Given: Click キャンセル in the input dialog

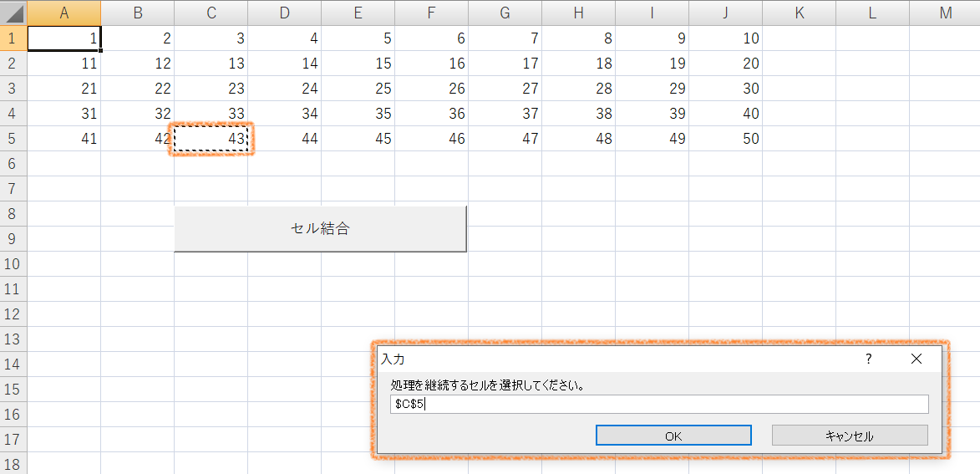Looking at the screenshot, I should 850,436.
